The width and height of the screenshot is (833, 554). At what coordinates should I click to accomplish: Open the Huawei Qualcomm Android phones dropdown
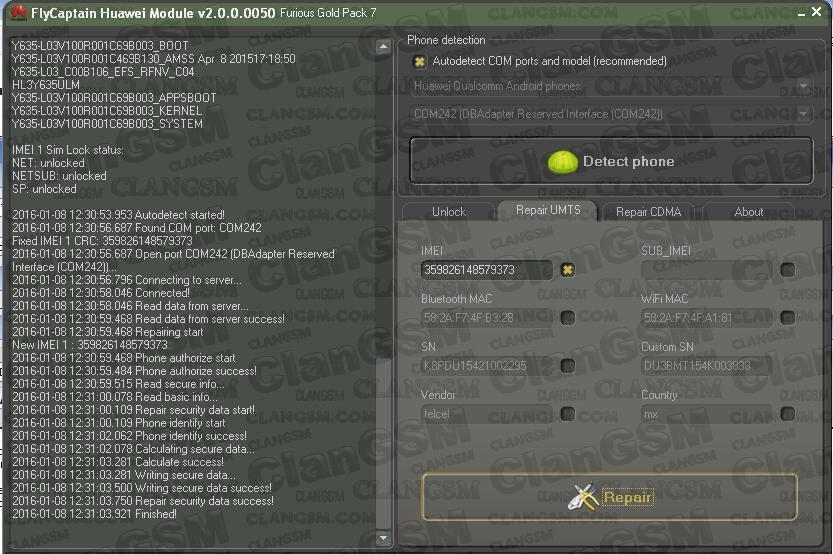click(x=611, y=86)
